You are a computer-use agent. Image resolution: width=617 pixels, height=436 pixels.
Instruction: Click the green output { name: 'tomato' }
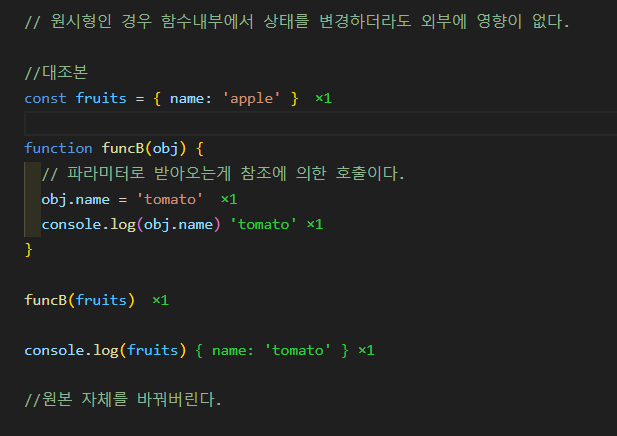click(x=272, y=351)
